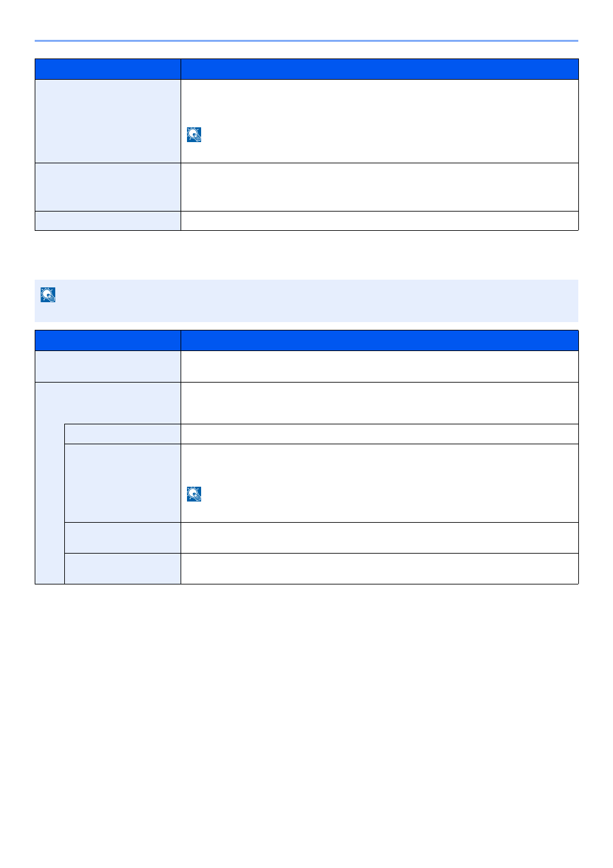Click the white cell of second table's first row
Screen dimensions: 613x868
tap(380, 366)
